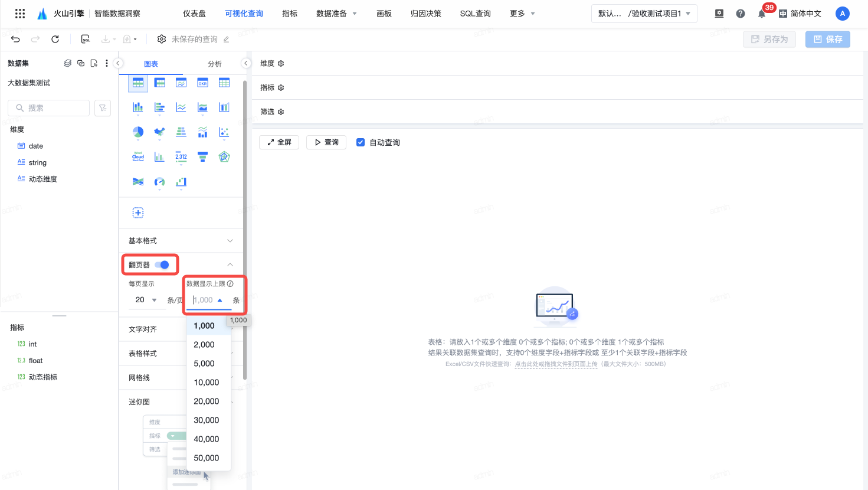Choose the Word Cloud chart type
868x490 pixels.
tap(138, 156)
